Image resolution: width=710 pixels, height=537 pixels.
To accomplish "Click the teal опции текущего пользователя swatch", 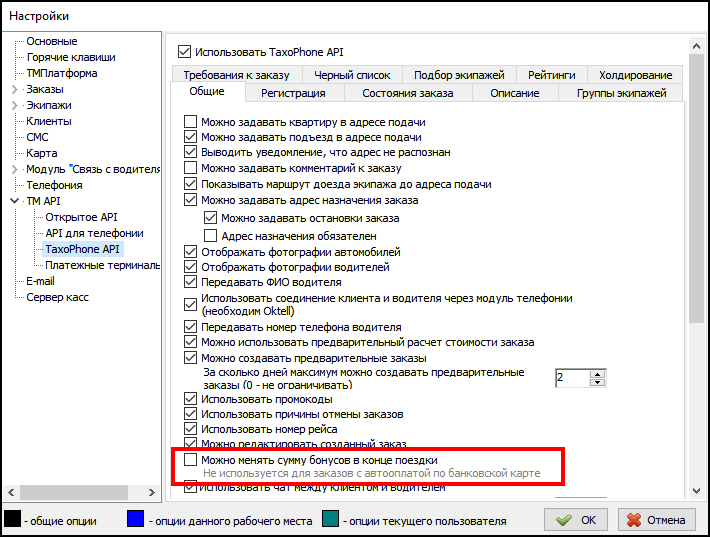I will click(331, 518).
